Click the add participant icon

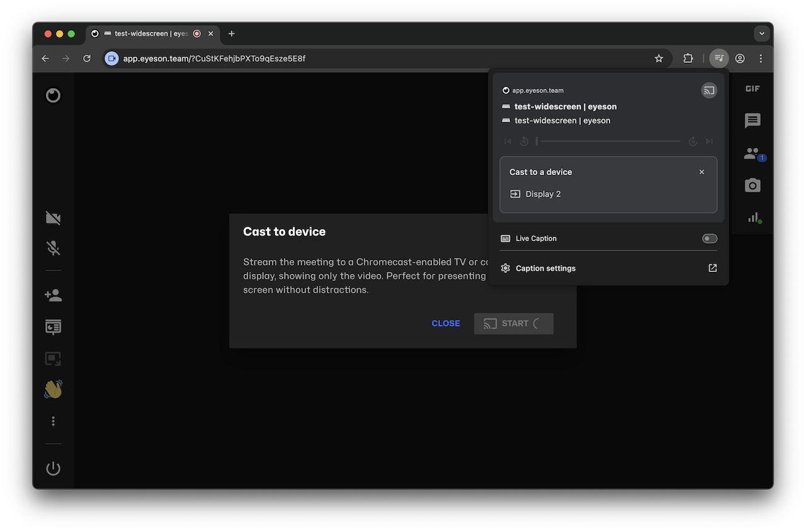(54, 295)
